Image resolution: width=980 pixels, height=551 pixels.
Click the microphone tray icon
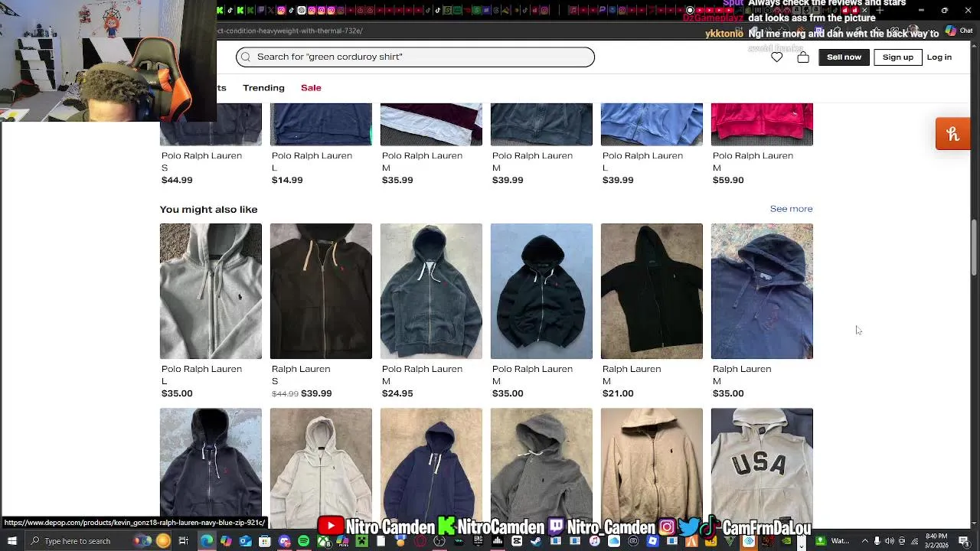pyautogui.click(x=877, y=541)
